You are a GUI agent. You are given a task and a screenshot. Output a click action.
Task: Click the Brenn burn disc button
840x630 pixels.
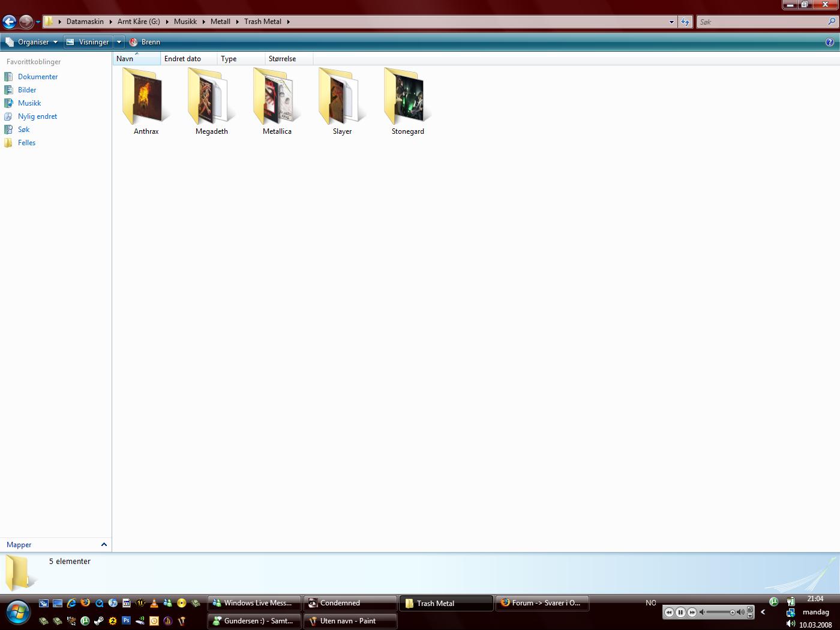(145, 42)
